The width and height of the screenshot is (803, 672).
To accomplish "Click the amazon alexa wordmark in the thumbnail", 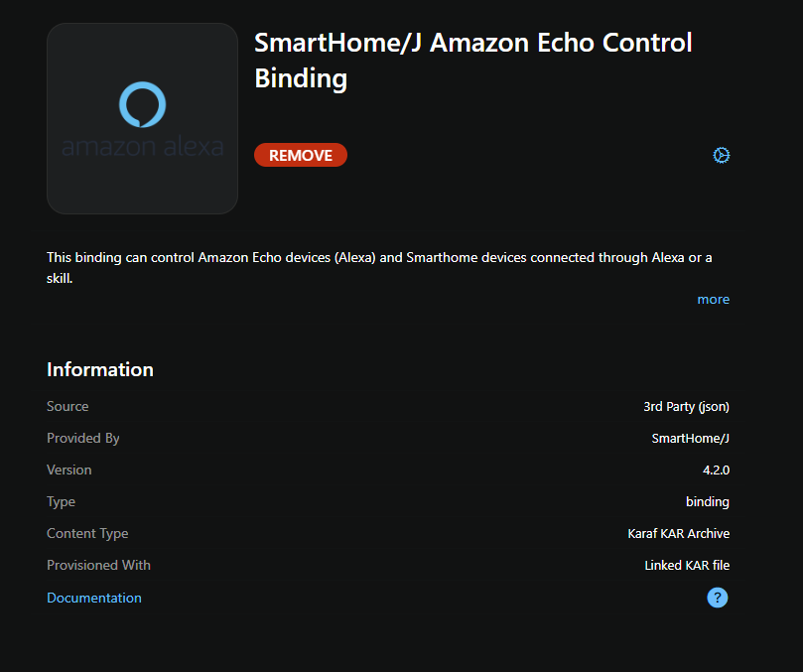I will tap(142, 147).
